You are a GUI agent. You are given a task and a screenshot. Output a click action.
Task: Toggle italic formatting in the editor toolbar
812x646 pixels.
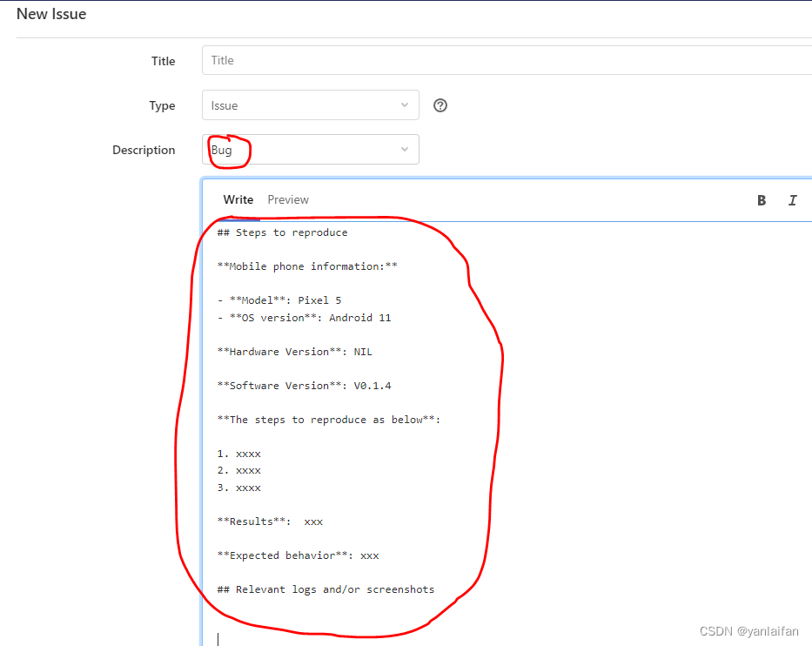792,200
